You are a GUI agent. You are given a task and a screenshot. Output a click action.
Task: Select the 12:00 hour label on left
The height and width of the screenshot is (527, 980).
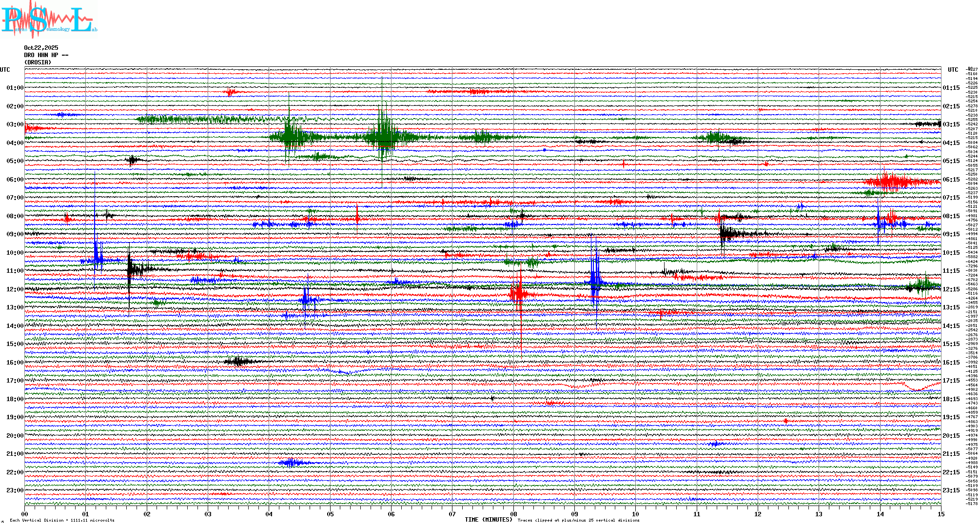pos(15,289)
